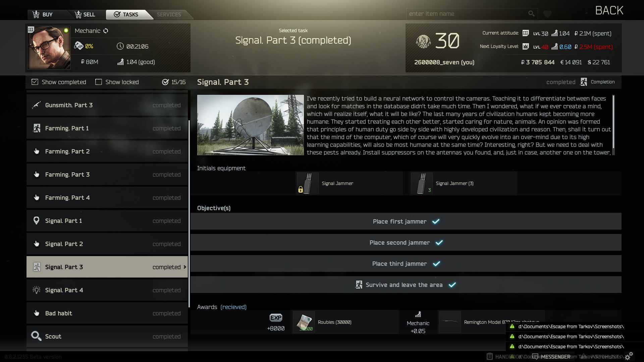Screen dimensions: 644x362
Task: Open settings gear icon at bottom right
Action: (629, 356)
